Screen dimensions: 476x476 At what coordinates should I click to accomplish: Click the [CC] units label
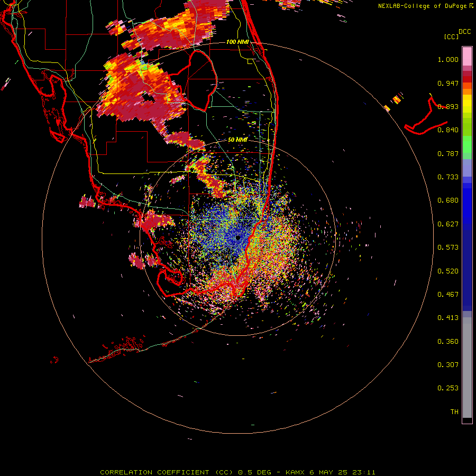coord(451,36)
